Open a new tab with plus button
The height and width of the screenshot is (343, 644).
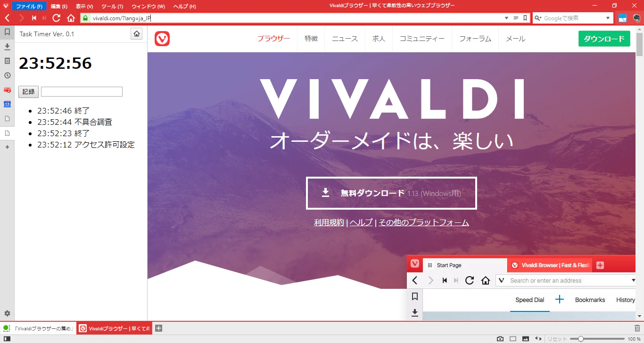point(158,328)
